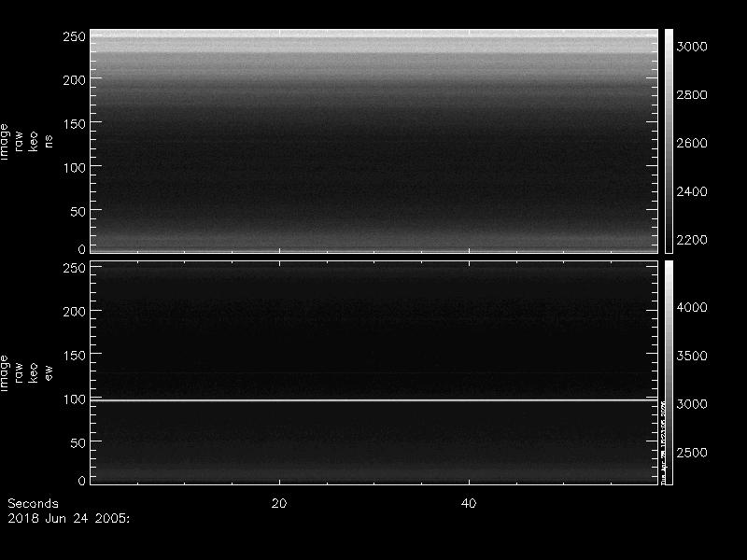Click '200' y-tick of the ew plot
The height and width of the screenshot is (560, 747).
click(x=75, y=312)
